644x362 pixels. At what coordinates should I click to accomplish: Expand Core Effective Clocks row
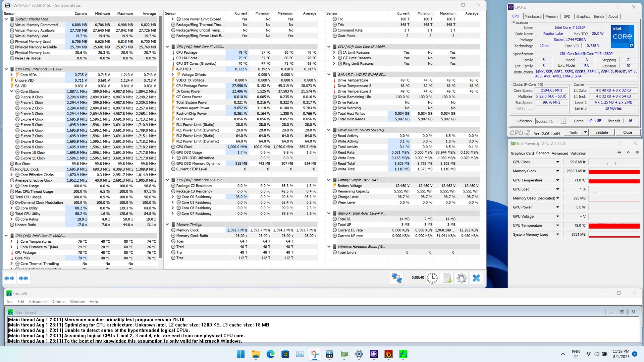pos(11,175)
